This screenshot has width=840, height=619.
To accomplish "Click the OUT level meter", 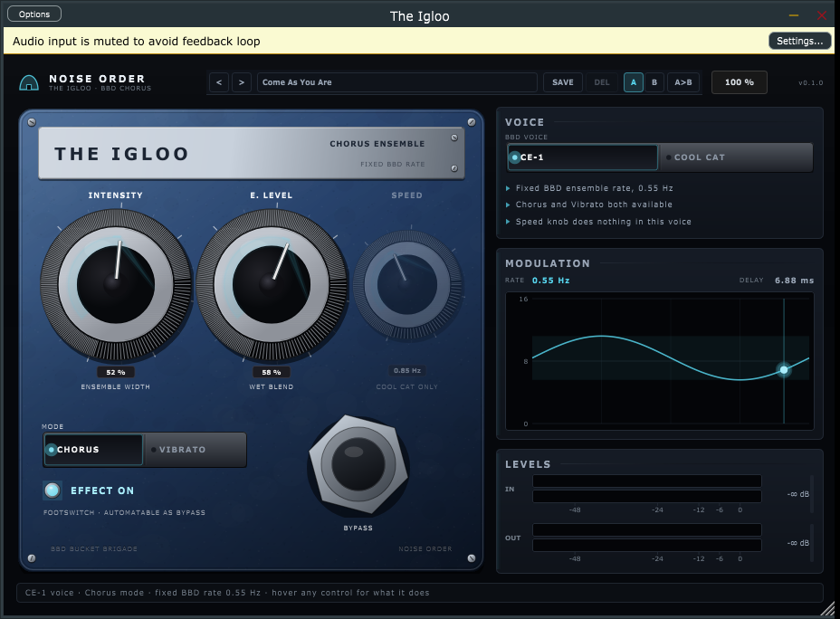I will 646,537.
